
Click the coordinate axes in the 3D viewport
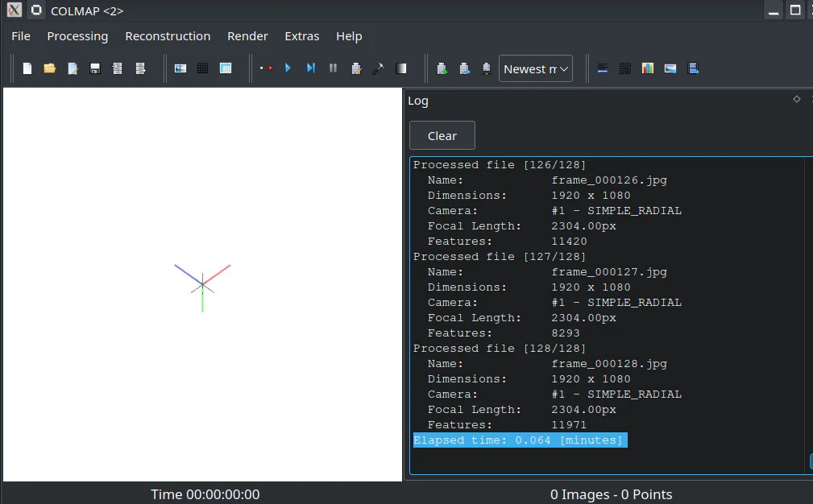click(x=202, y=285)
